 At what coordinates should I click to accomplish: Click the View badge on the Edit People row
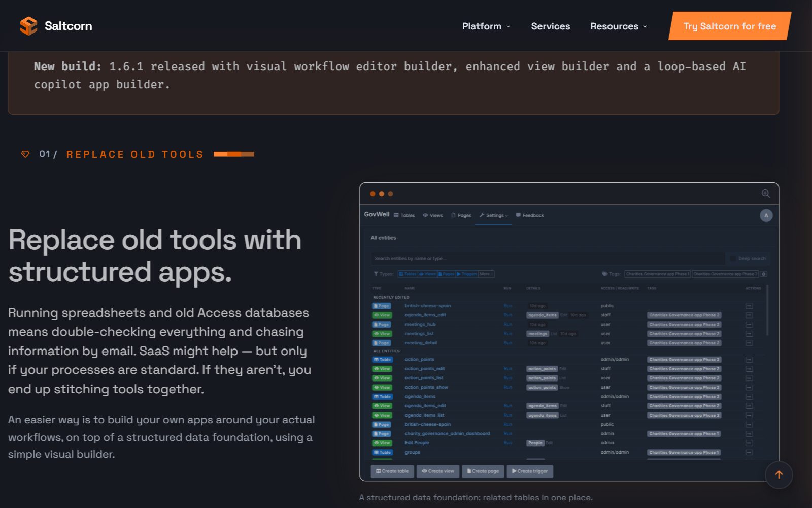[x=382, y=443]
